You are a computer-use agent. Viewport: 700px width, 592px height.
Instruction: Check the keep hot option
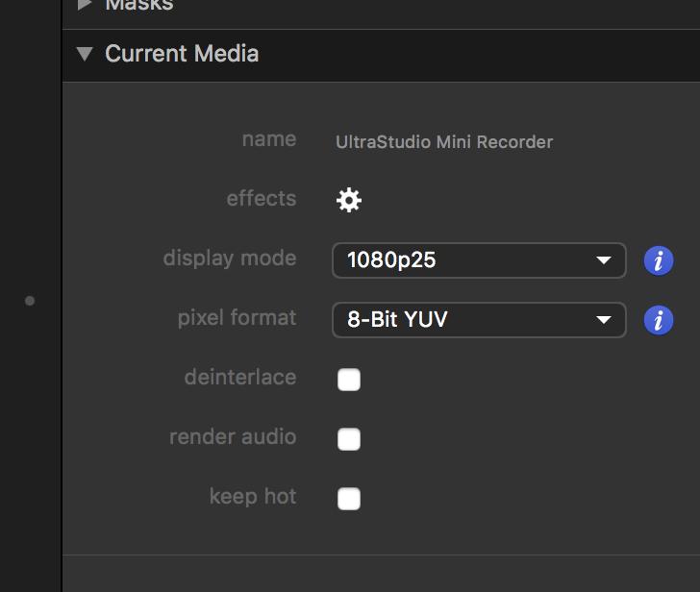click(x=349, y=499)
